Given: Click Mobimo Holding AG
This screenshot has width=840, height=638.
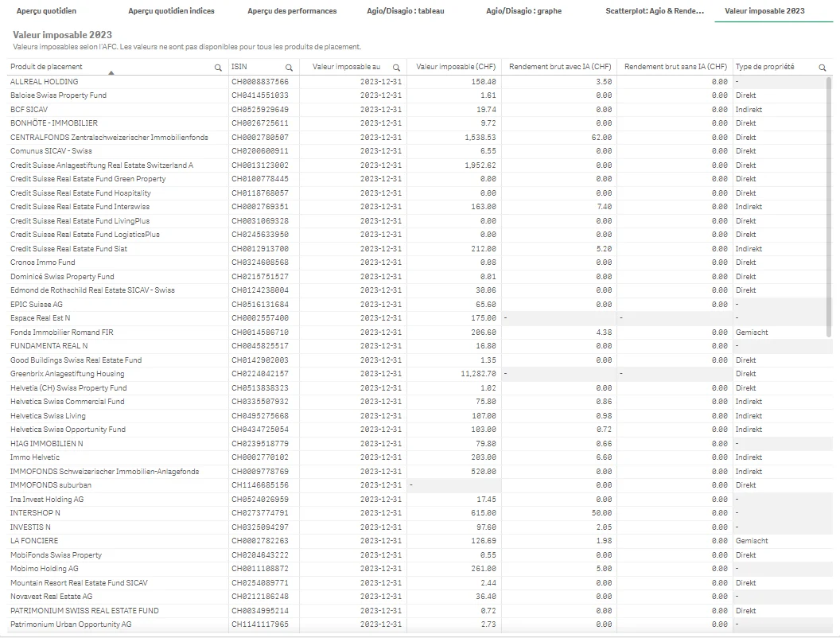Looking at the screenshot, I should tap(44, 569).
